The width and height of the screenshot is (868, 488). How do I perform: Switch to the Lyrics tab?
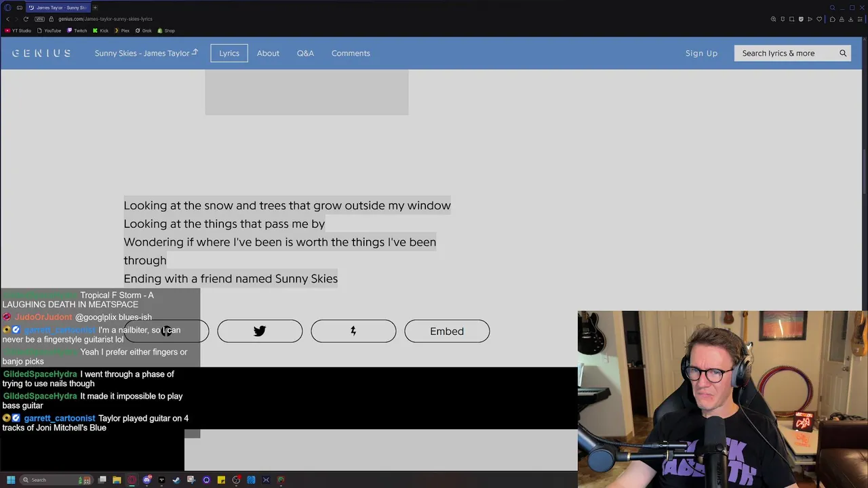coord(229,53)
